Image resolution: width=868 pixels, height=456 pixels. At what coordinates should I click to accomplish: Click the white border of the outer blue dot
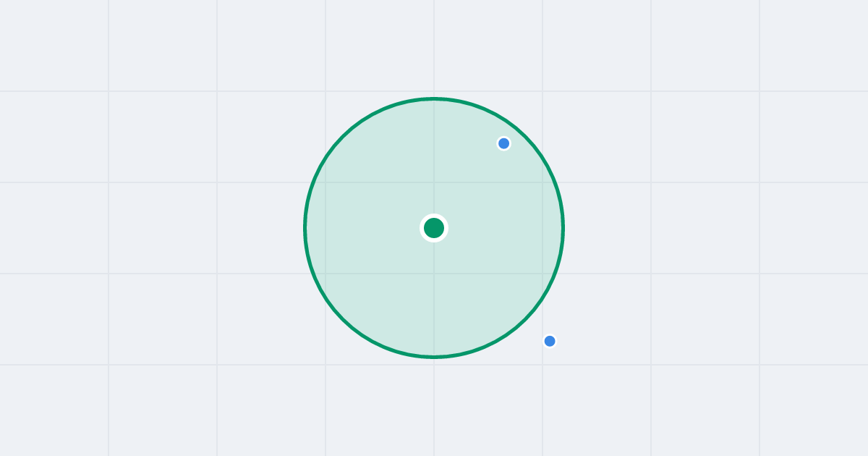click(550, 334)
